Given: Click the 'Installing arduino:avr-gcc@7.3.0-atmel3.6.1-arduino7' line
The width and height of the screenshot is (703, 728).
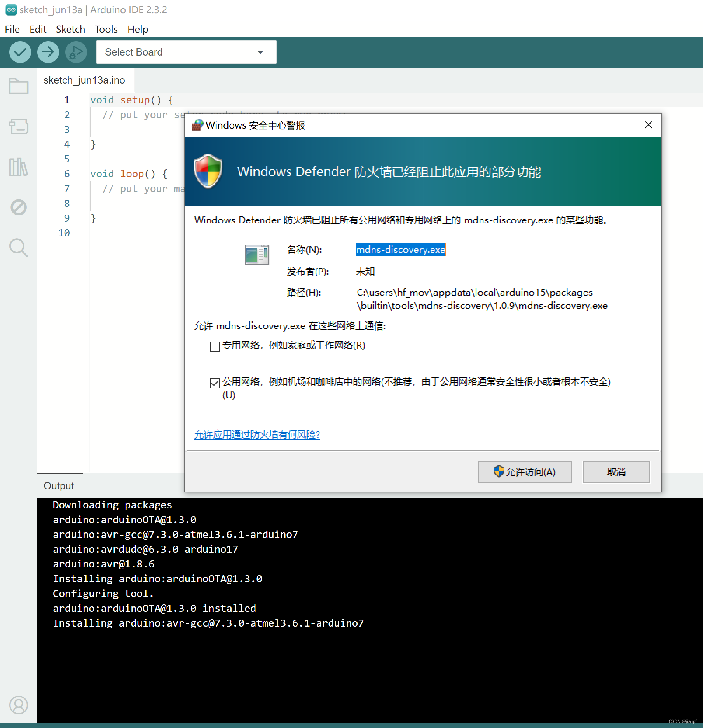Looking at the screenshot, I should coord(208,623).
